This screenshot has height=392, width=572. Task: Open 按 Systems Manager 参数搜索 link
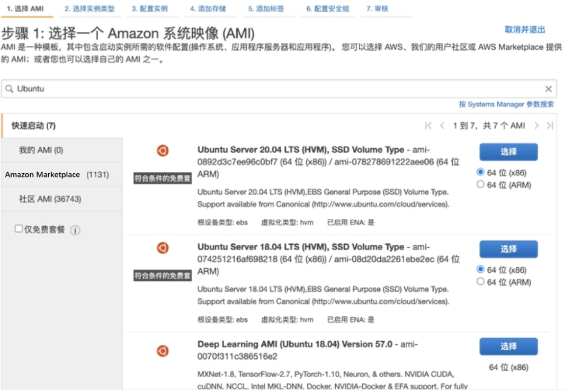(506, 104)
